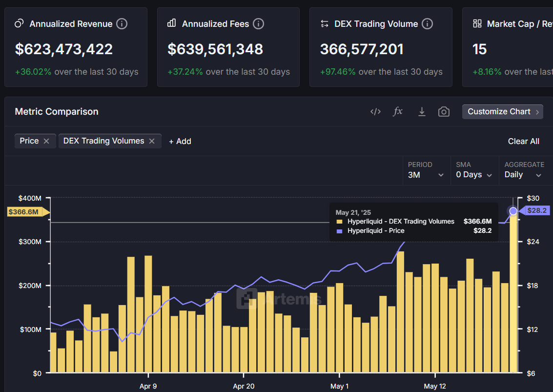
Task: Click the $400M y-axis label
Action: [30, 198]
